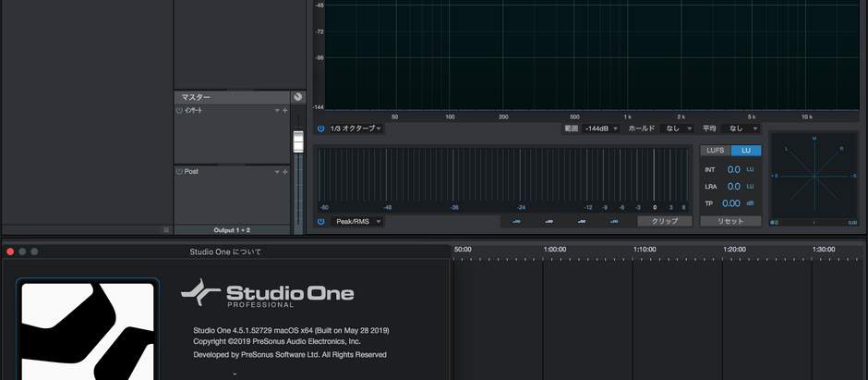The height and width of the screenshot is (380, 868).
Task: Click the -96 dB label on spectrum axis
Action: [x=319, y=57]
